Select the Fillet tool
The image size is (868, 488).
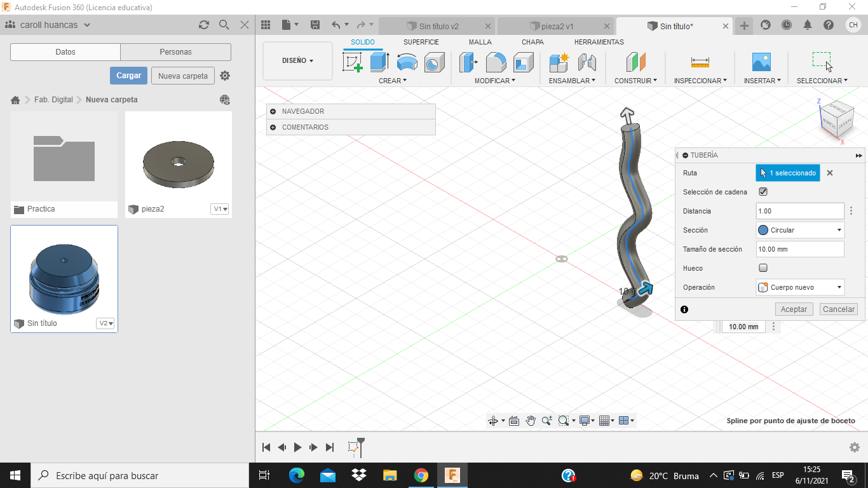(x=496, y=62)
